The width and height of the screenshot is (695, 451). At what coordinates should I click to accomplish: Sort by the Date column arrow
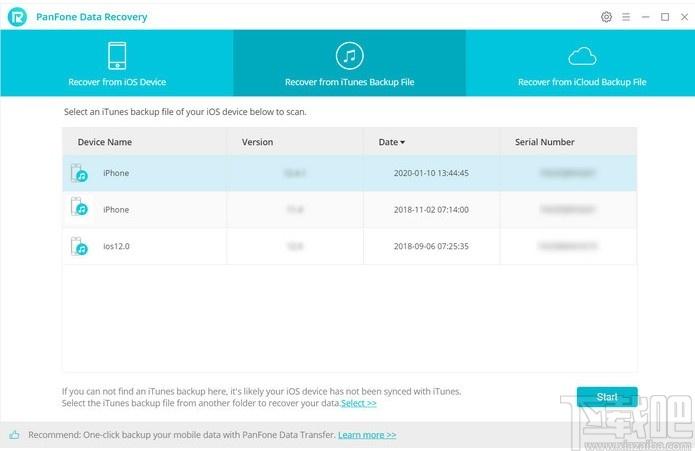click(x=402, y=142)
